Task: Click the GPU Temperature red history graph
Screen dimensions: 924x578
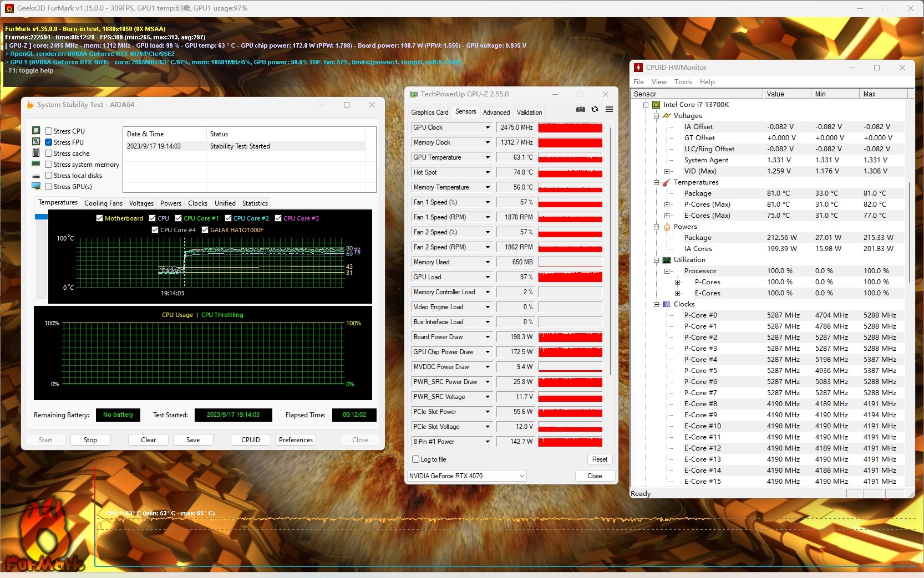Action: [570, 157]
